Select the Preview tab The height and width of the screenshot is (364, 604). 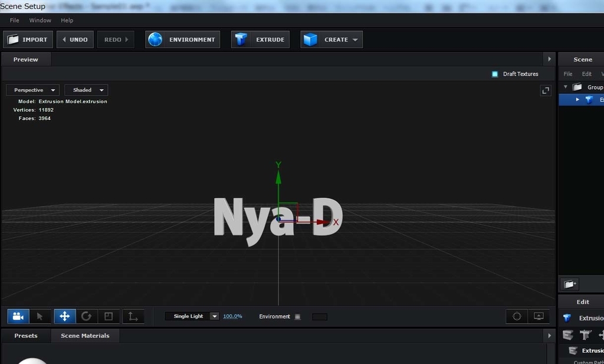point(26,60)
